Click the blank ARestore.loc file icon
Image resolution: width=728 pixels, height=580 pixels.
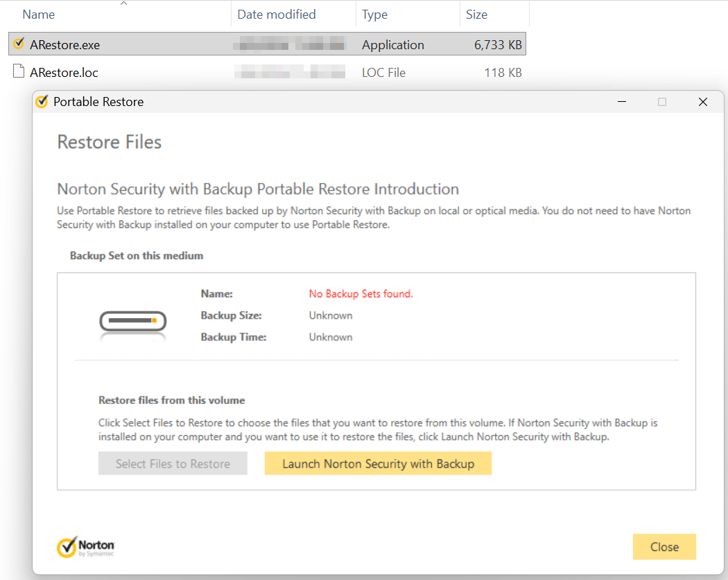(19, 72)
